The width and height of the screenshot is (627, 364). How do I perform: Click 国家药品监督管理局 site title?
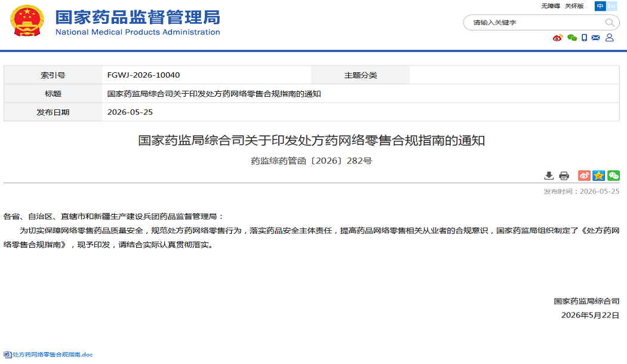click(x=137, y=17)
